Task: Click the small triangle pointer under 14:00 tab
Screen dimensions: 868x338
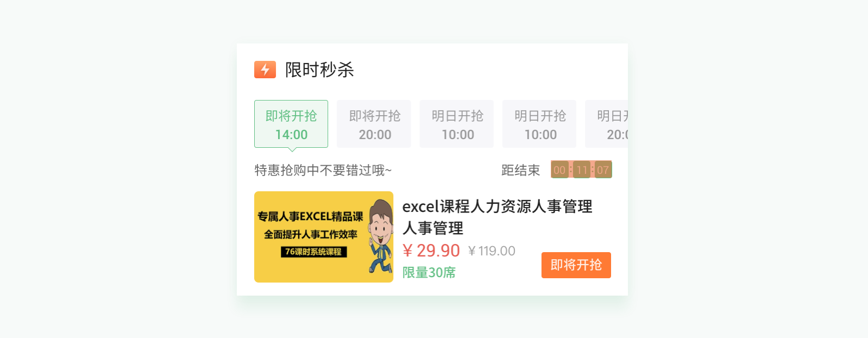Action: tap(292, 149)
